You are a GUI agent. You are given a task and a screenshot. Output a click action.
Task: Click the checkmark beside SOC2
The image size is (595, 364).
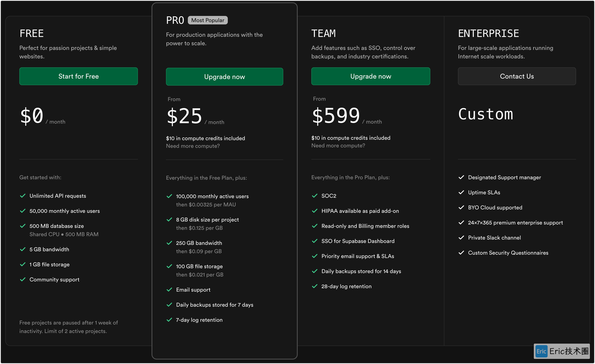point(315,196)
